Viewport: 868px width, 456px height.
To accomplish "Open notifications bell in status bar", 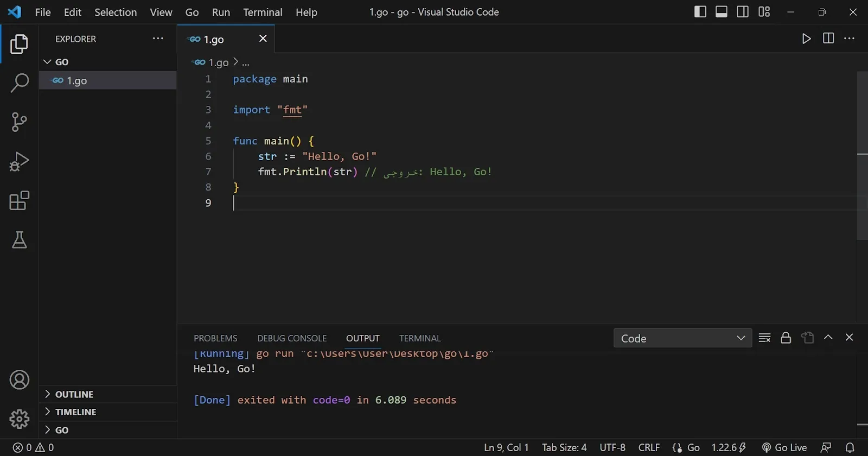I will 850,447.
